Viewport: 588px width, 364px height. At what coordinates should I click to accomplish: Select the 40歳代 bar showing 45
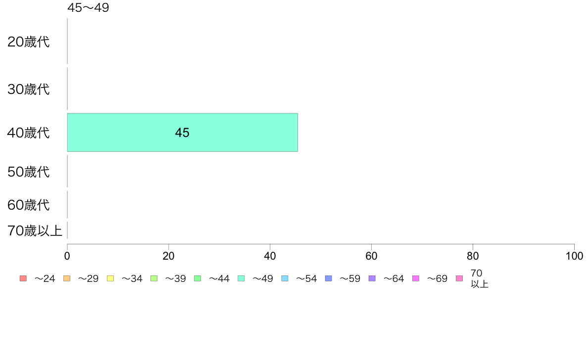pyautogui.click(x=182, y=133)
